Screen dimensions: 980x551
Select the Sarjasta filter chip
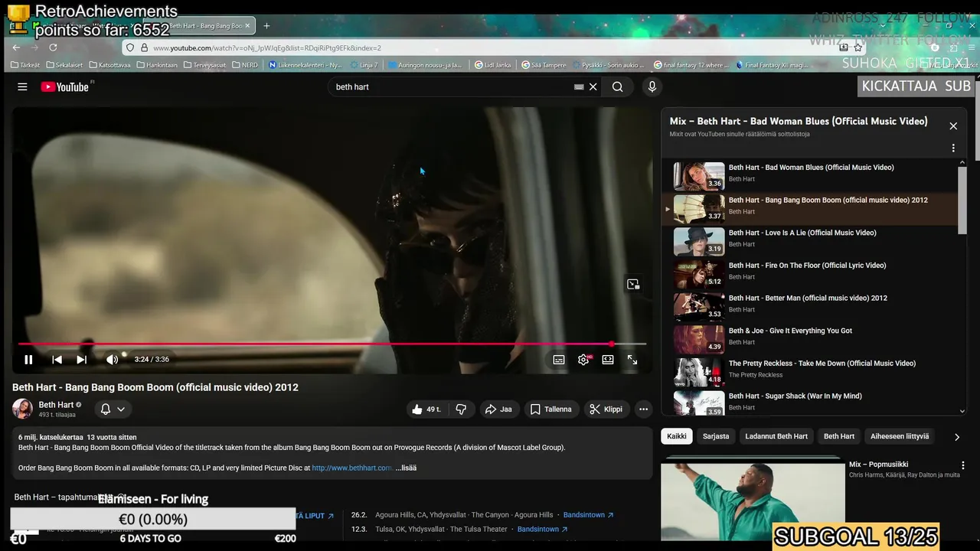coord(716,436)
